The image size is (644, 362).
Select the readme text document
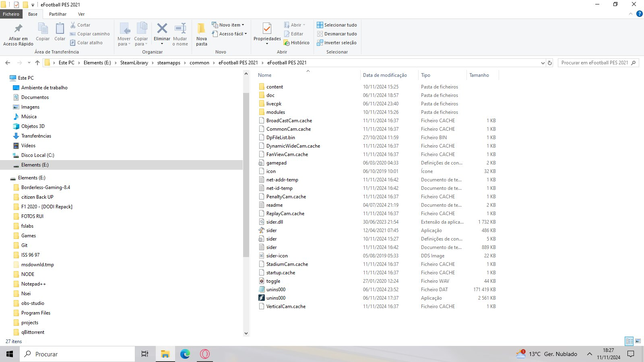275,205
